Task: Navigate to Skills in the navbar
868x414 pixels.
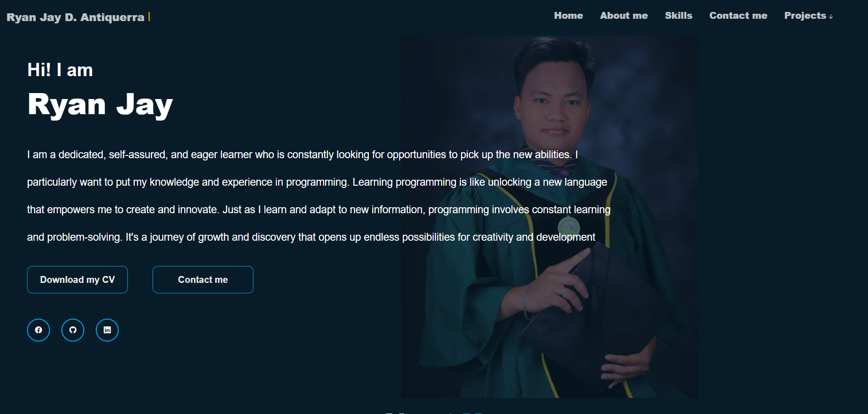Action: click(678, 16)
